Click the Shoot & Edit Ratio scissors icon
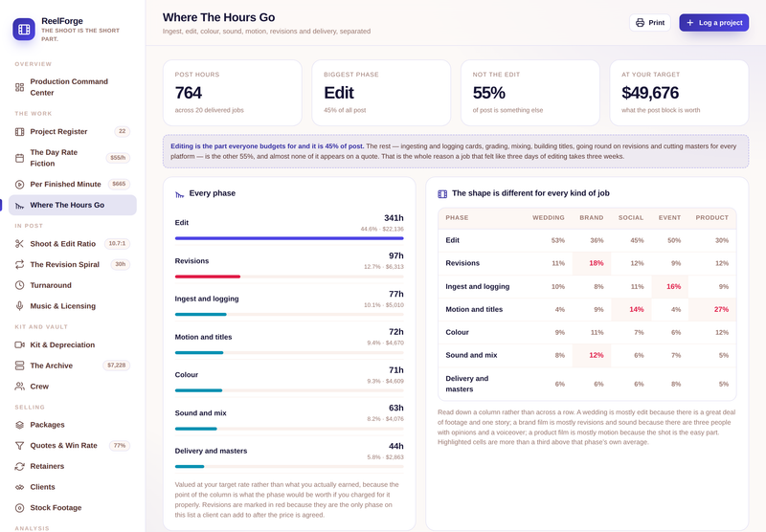766x532 pixels. pyautogui.click(x=19, y=244)
